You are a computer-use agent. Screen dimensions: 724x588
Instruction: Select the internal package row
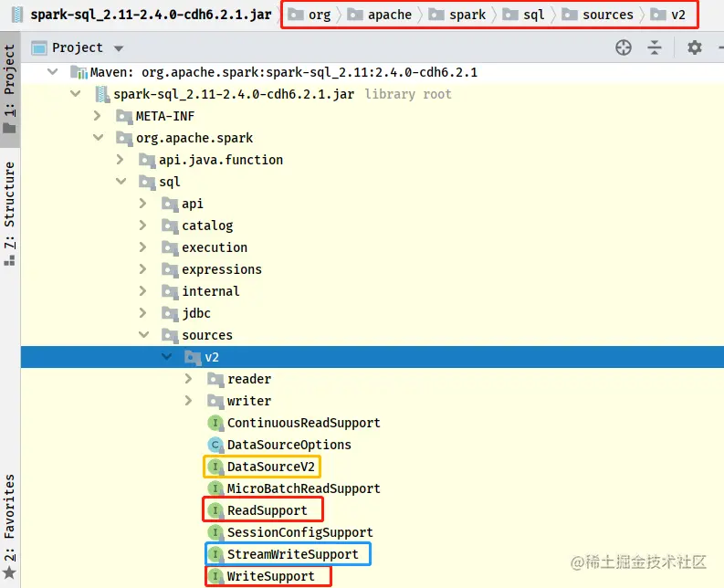tap(372, 291)
